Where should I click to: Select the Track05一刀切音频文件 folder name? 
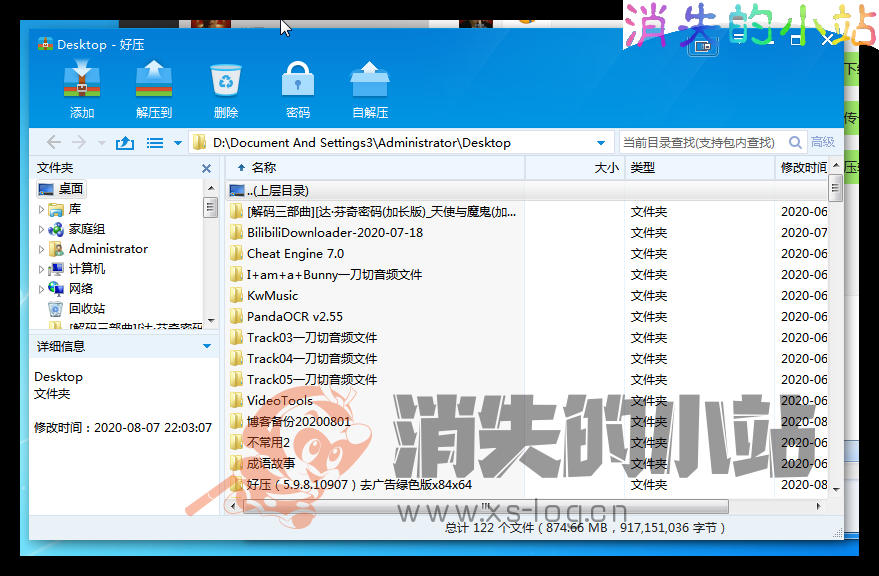[x=312, y=380]
